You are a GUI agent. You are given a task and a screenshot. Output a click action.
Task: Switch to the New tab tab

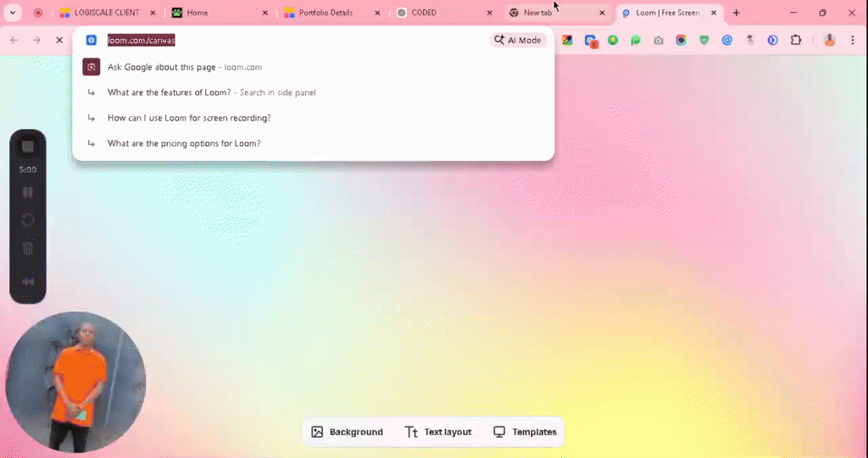pos(556,13)
